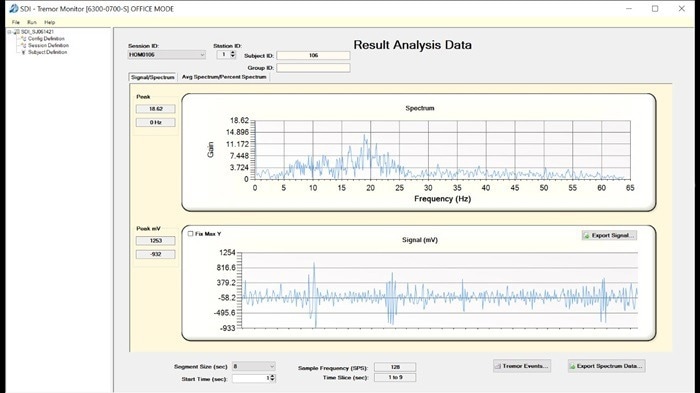Minimize the Tremor Monitor window
The image size is (700, 393).
point(629,8)
